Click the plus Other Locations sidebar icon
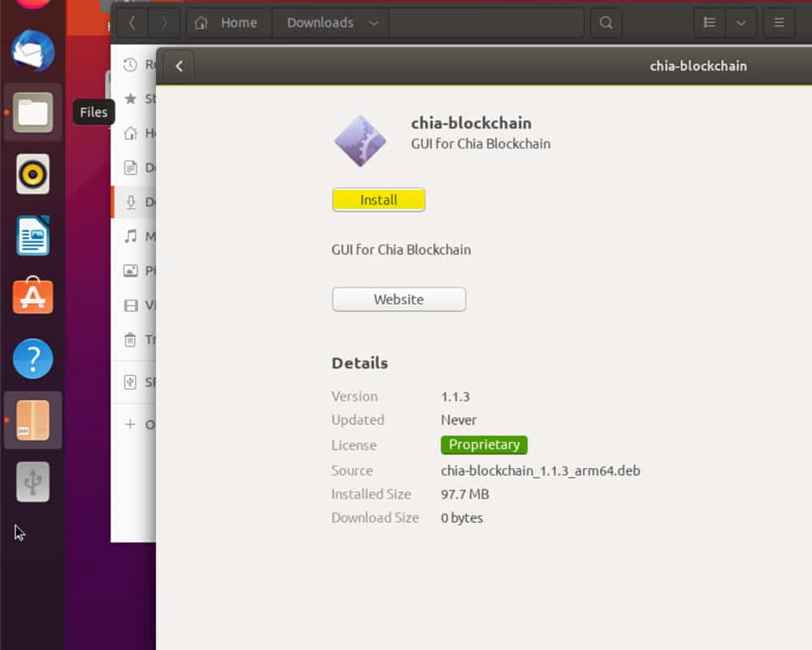This screenshot has width=812, height=650. pos(131,424)
